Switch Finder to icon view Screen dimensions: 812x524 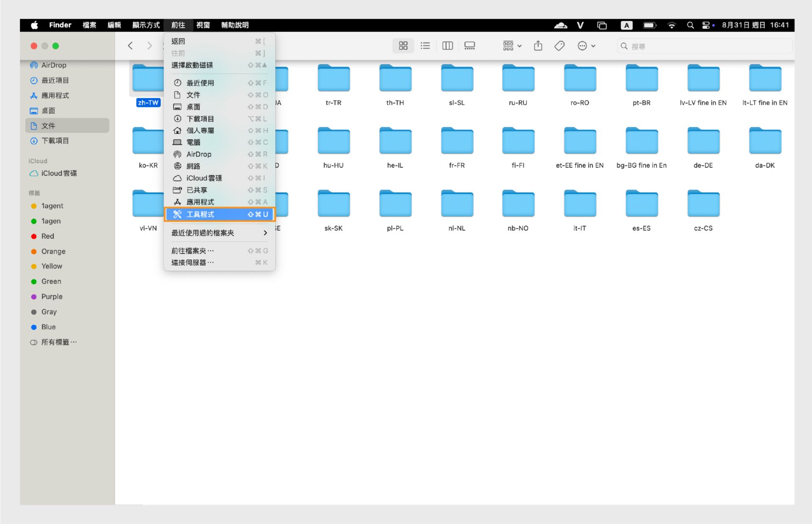403,46
